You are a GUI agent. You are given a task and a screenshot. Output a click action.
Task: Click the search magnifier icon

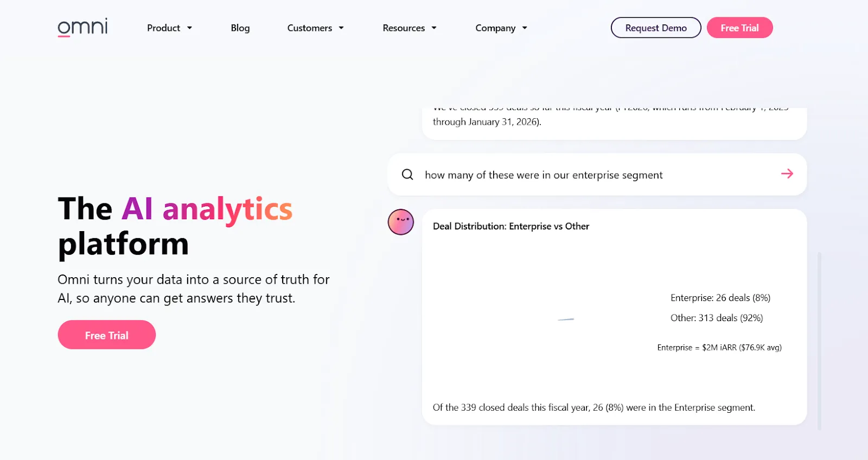(x=407, y=175)
